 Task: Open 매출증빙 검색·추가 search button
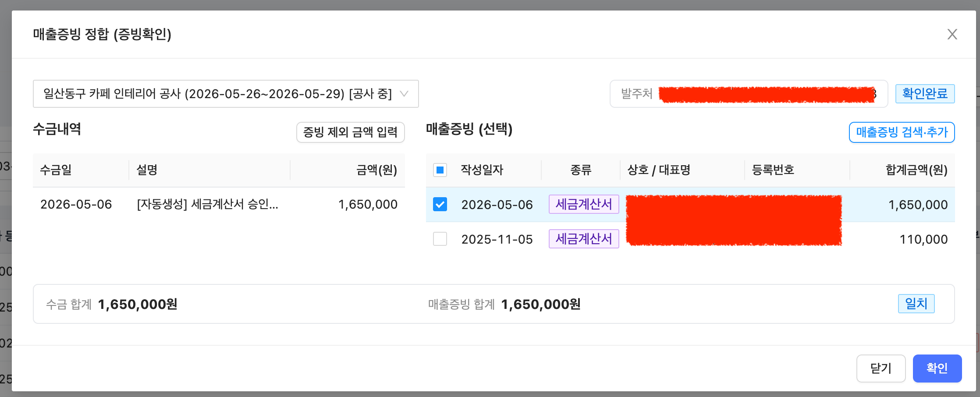pos(902,132)
